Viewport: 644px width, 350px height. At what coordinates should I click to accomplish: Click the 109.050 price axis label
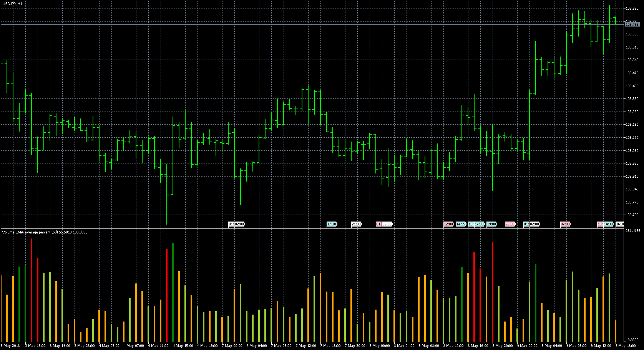coord(632,151)
